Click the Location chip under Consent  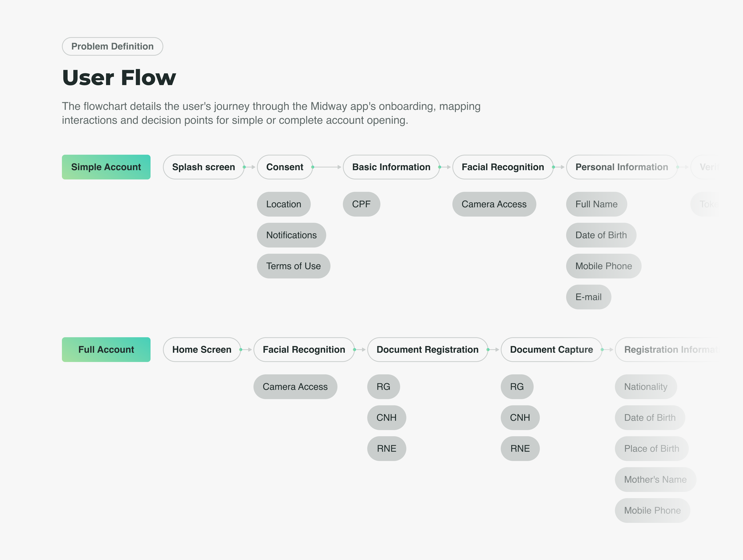pos(283,204)
